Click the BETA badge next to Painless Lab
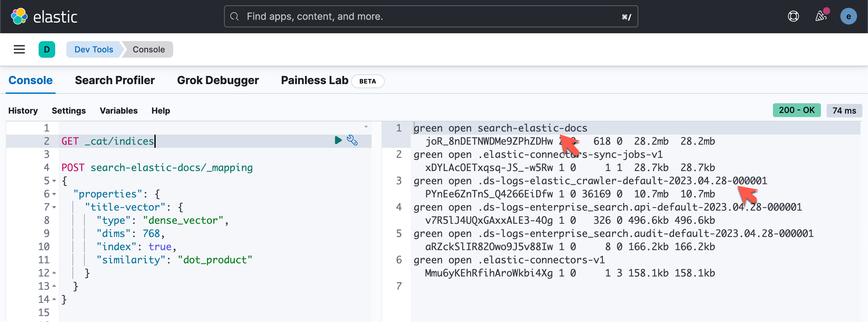The width and height of the screenshot is (868, 322). coord(367,81)
